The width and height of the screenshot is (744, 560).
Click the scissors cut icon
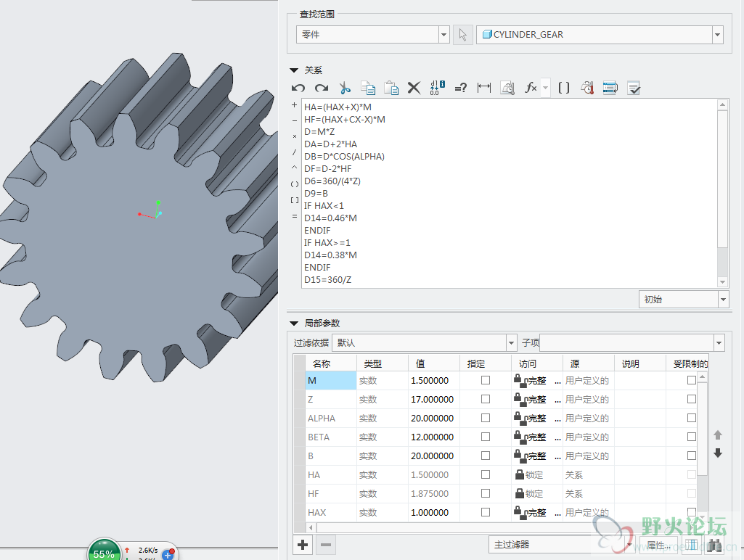coord(345,88)
